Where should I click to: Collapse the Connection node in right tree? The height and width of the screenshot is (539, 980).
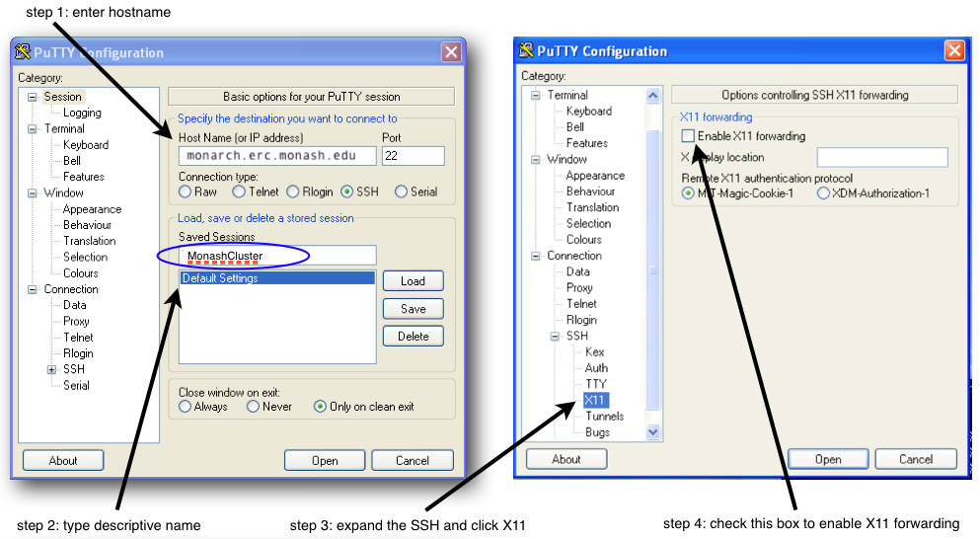(536, 256)
